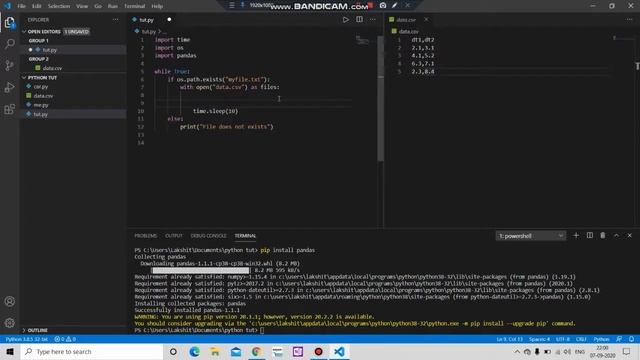
Task: Change language mode Python in status bar
Action: click(x=601, y=339)
